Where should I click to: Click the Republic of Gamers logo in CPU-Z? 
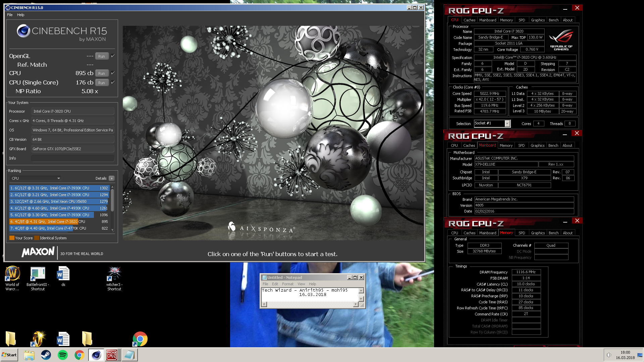561,40
